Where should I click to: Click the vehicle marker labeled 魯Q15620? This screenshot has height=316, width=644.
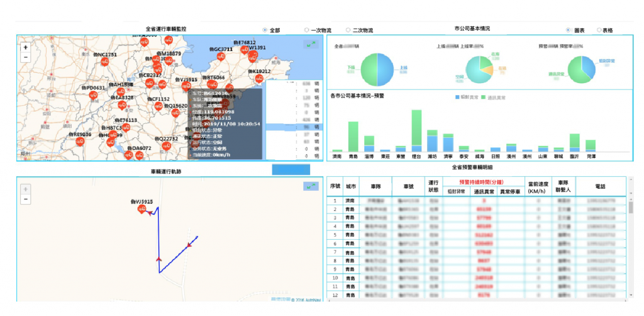pos(176,113)
